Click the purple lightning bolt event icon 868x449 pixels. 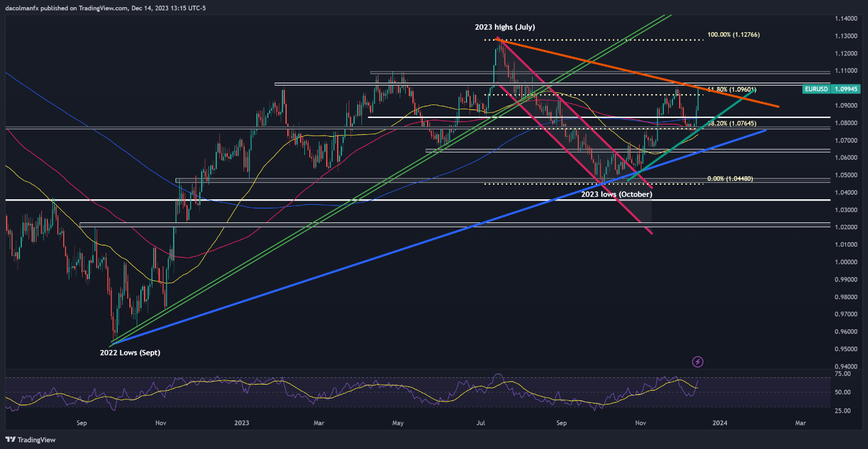[x=698, y=362]
